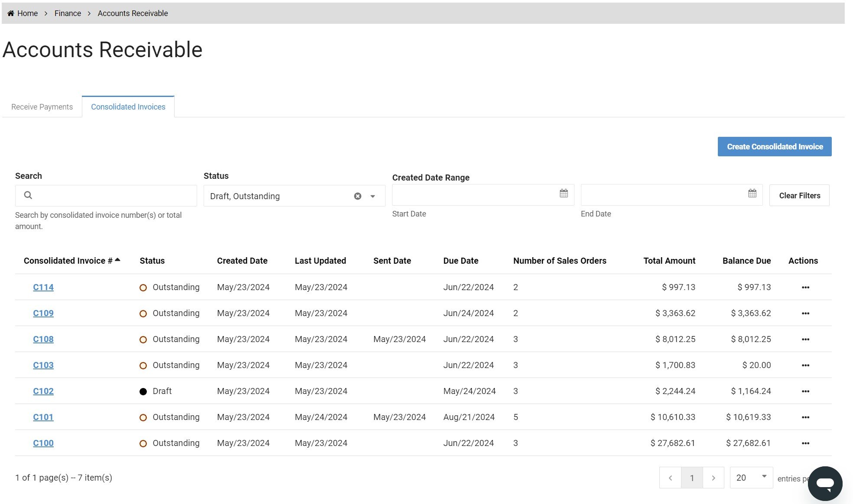Open the entries per page dropdown
Screen dimensions: 853x504
(x=751, y=478)
